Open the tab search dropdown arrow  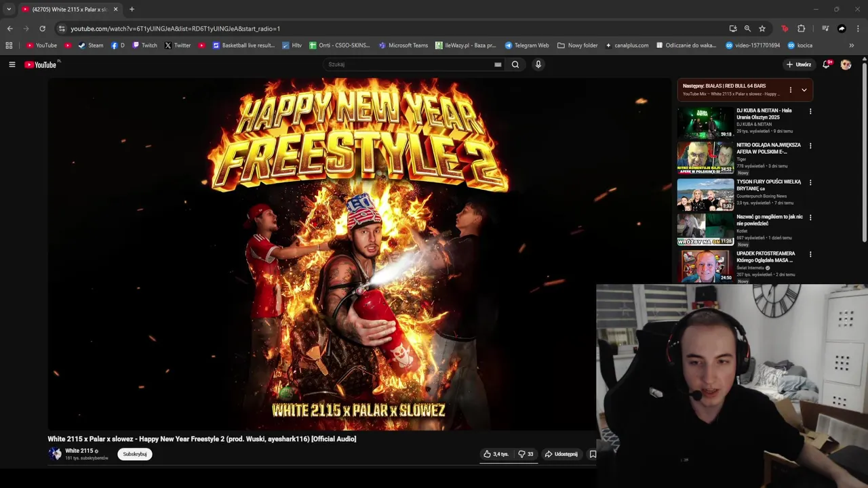tap(9, 9)
